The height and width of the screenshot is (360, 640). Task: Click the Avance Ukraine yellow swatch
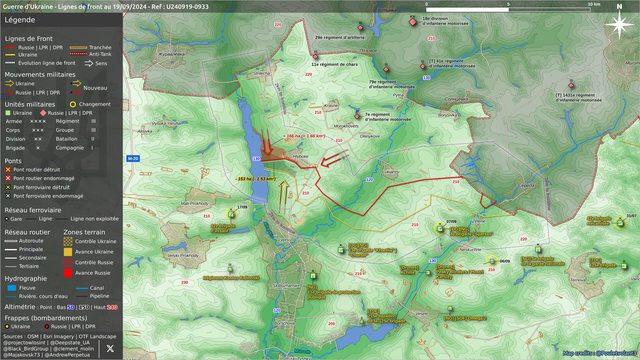pyautogui.click(x=68, y=252)
